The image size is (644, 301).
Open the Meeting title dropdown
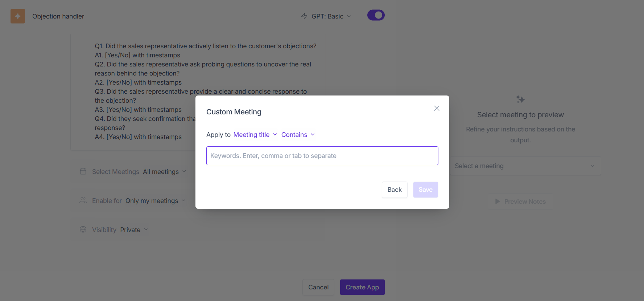click(255, 135)
